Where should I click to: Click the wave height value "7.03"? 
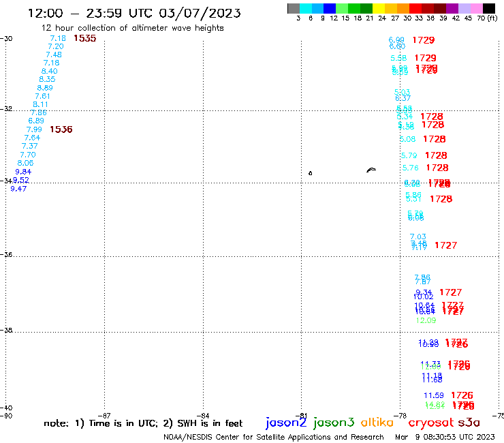(x=418, y=236)
